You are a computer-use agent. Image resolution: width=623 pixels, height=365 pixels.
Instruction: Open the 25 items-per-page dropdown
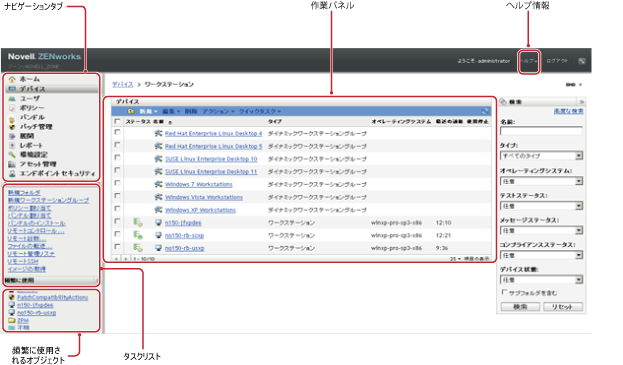point(455,259)
